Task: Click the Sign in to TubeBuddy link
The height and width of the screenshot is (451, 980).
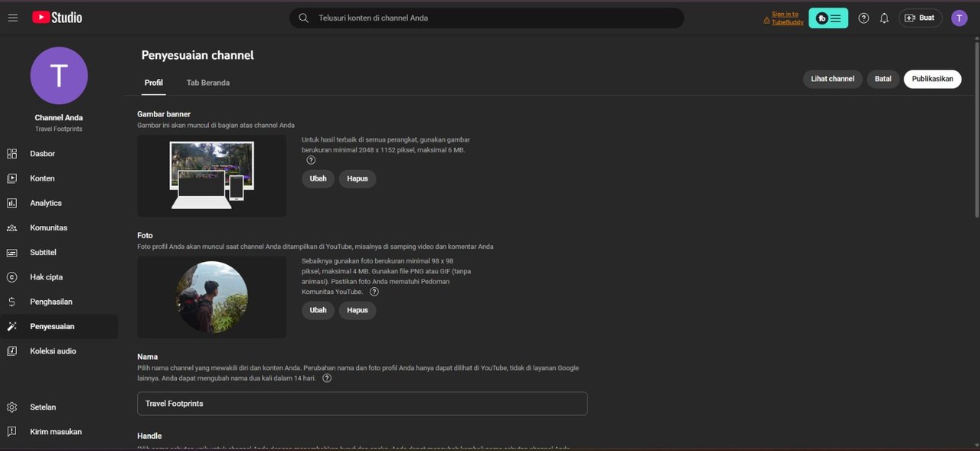Action: (786, 18)
